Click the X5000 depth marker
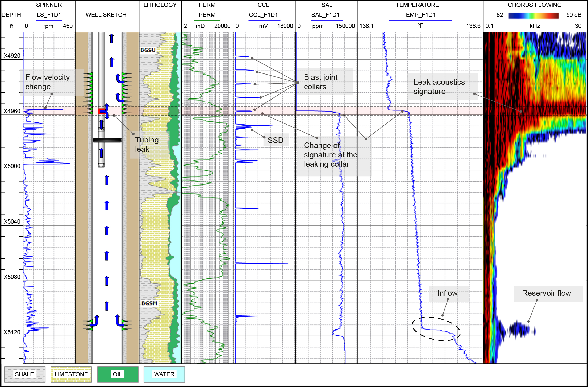Image resolution: width=588 pixels, height=387 pixels. click(x=12, y=166)
